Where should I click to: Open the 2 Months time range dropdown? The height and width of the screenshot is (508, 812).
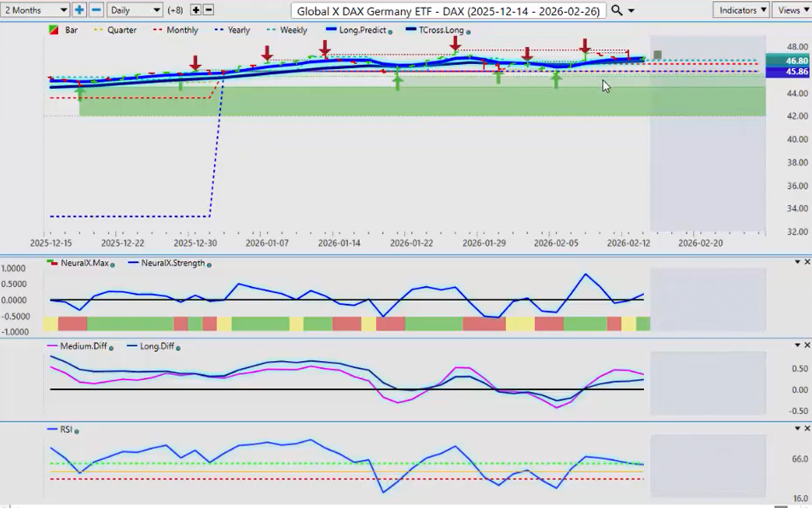(36, 10)
